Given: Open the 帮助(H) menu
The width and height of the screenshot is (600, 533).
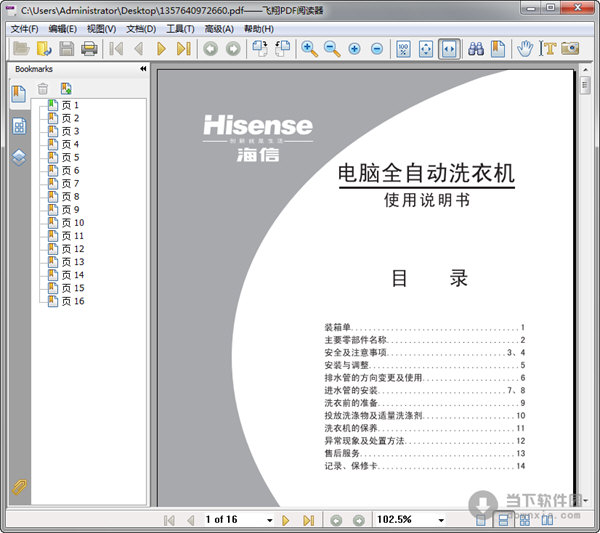Looking at the screenshot, I should coord(259,29).
